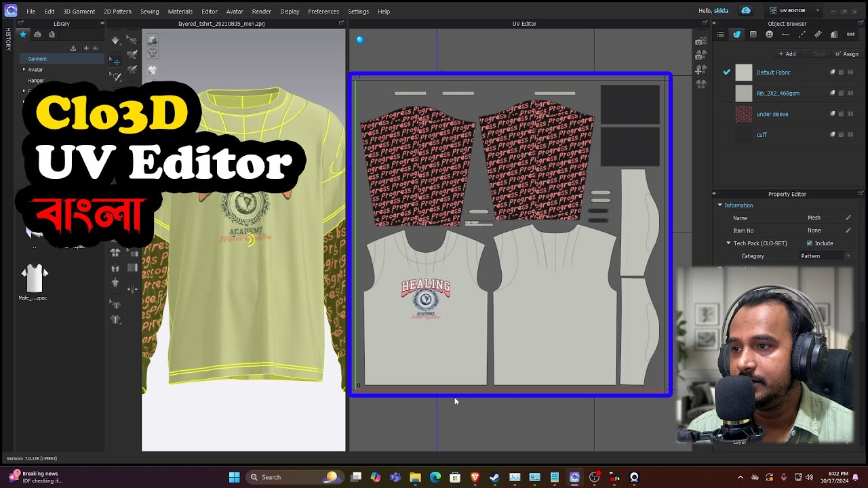
Task: Click the under sleeve fabric swatch
Action: click(744, 114)
